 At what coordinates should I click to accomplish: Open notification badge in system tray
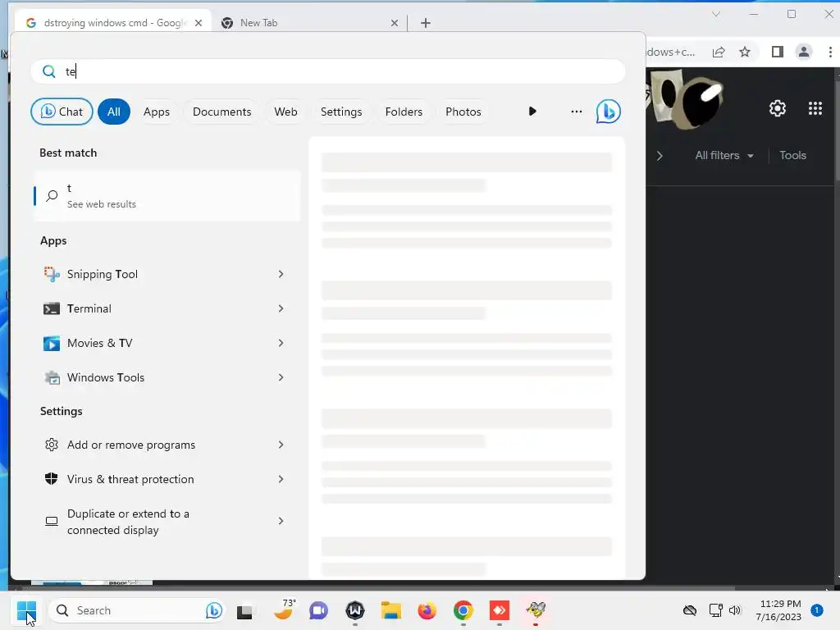pyautogui.click(x=816, y=610)
